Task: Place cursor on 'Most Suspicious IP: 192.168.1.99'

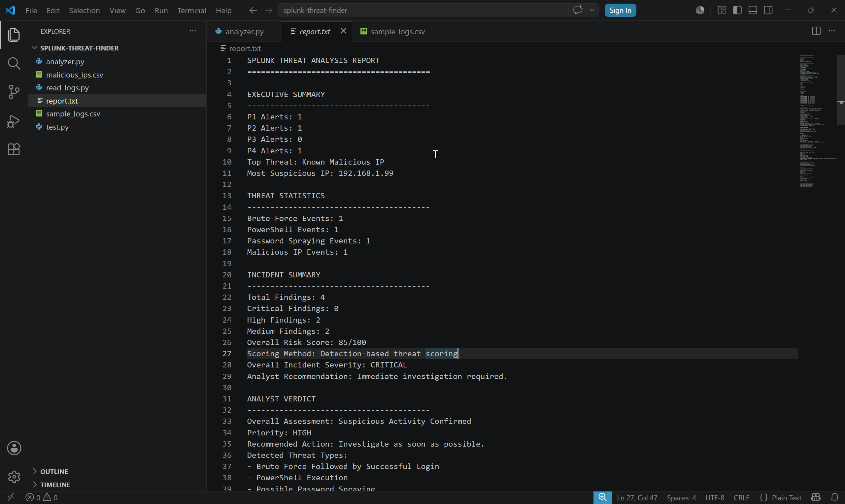Action: [320, 173]
